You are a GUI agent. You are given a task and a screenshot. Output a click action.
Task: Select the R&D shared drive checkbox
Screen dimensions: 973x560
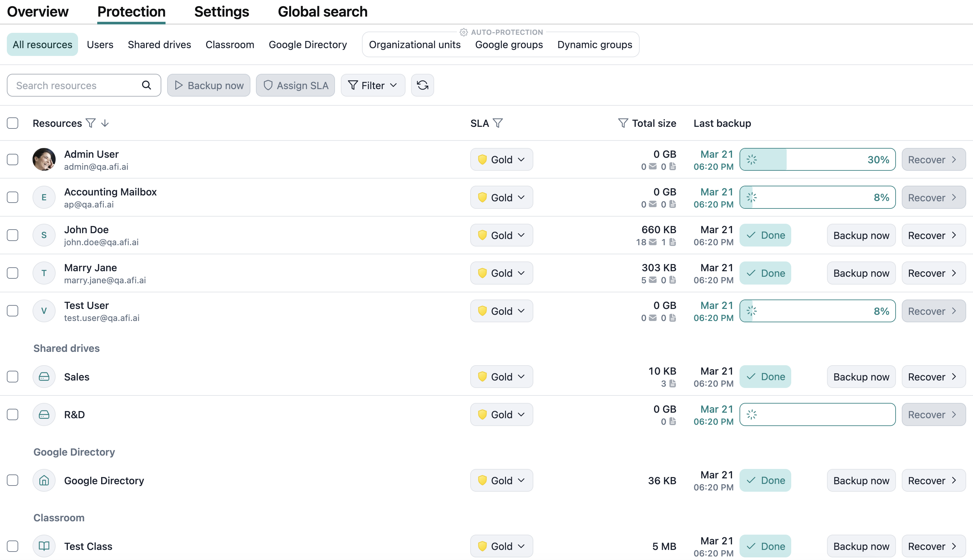[13, 414]
